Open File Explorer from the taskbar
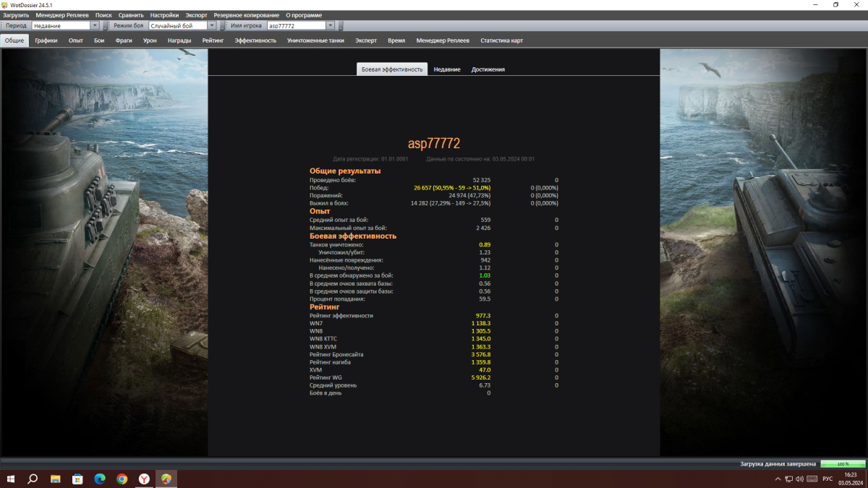 (55, 479)
